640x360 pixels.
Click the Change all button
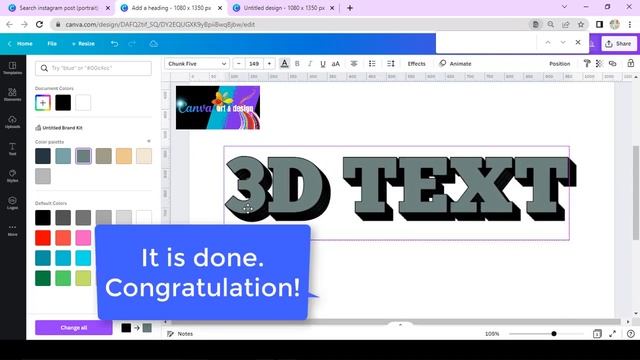(x=74, y=328)
